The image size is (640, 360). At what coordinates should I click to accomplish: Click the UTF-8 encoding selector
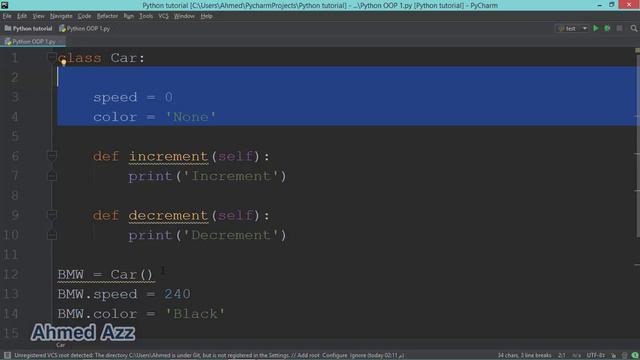[596, 356]
